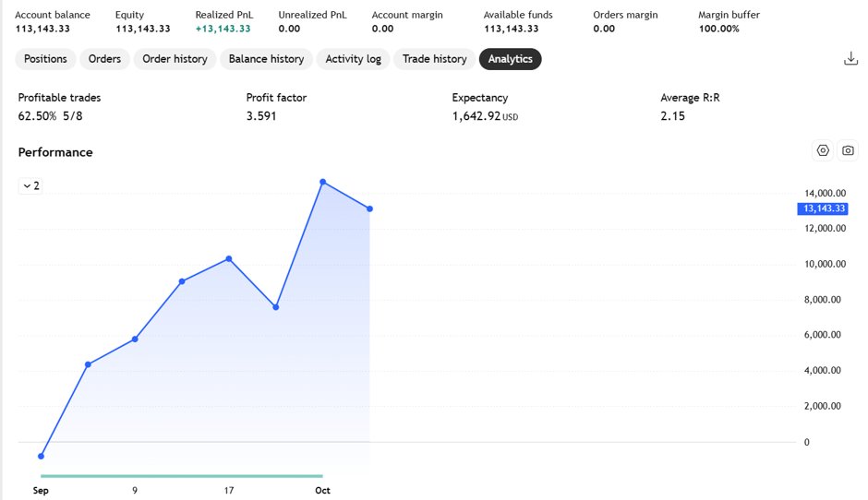Viewport: 868px width, 500px height.
Task: Click the Profitable trades 62.50% value
Action: pyautogui.click(x=37, y=116)
